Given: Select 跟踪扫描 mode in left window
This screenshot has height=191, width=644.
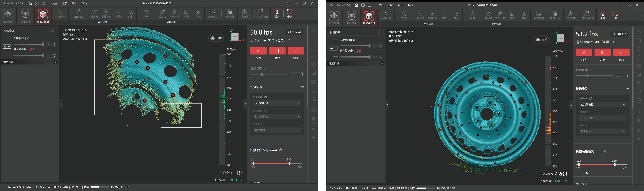Looking at the screenshot, I should [x=8, y=16].
